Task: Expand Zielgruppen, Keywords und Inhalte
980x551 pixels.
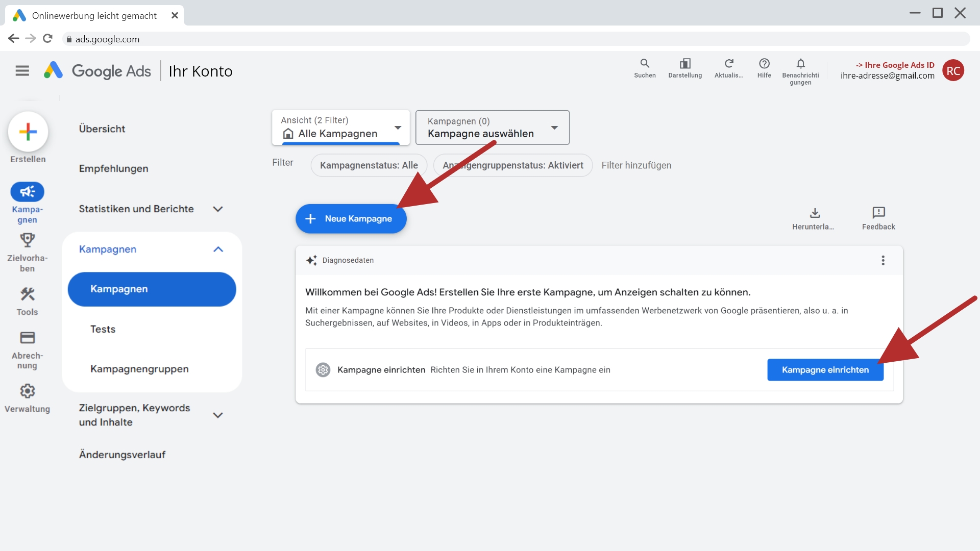Action: 218,415
